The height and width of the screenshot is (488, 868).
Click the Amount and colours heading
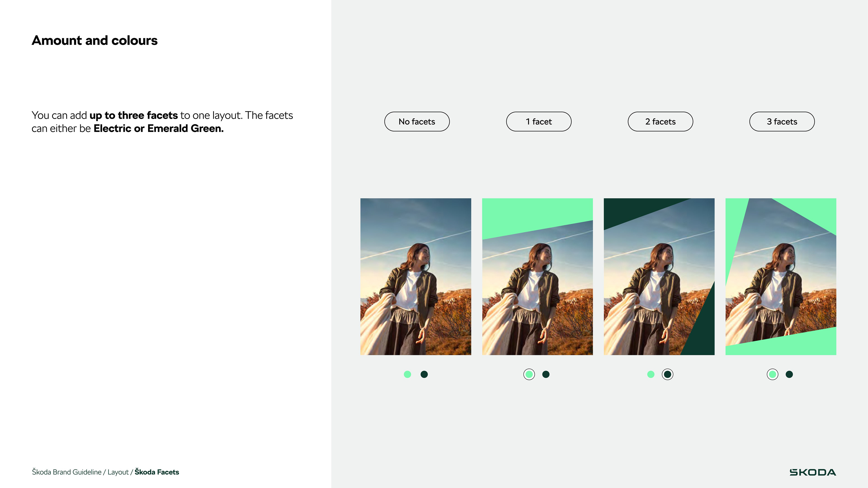94,40
